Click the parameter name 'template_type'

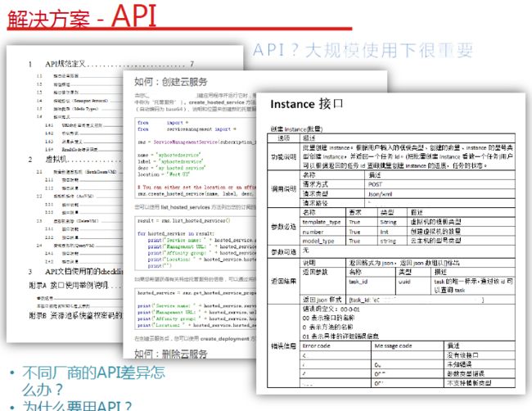pos(322,222)
